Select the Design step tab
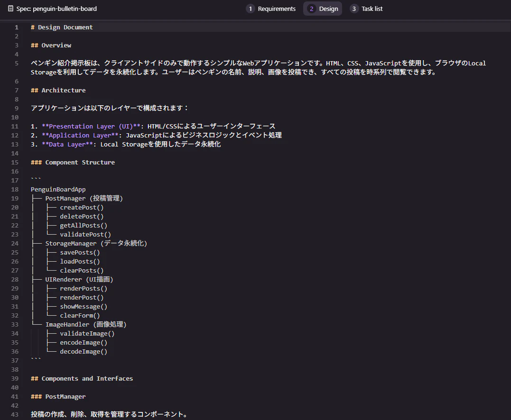 (323, 9)
